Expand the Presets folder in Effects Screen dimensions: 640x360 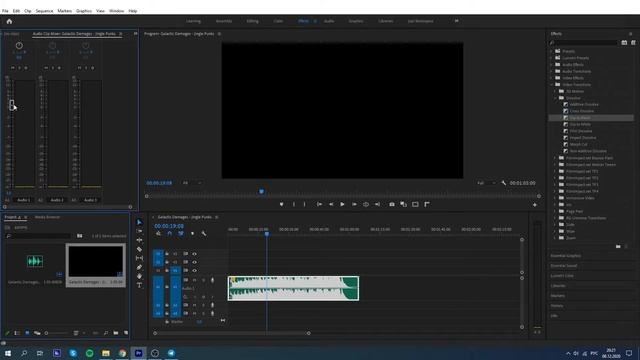click(551, 51)
